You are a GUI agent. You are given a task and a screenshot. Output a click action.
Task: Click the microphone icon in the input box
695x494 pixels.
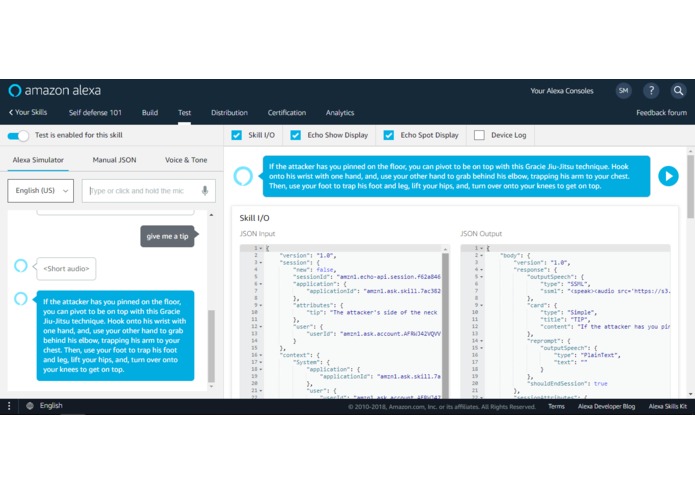[205, 191]
